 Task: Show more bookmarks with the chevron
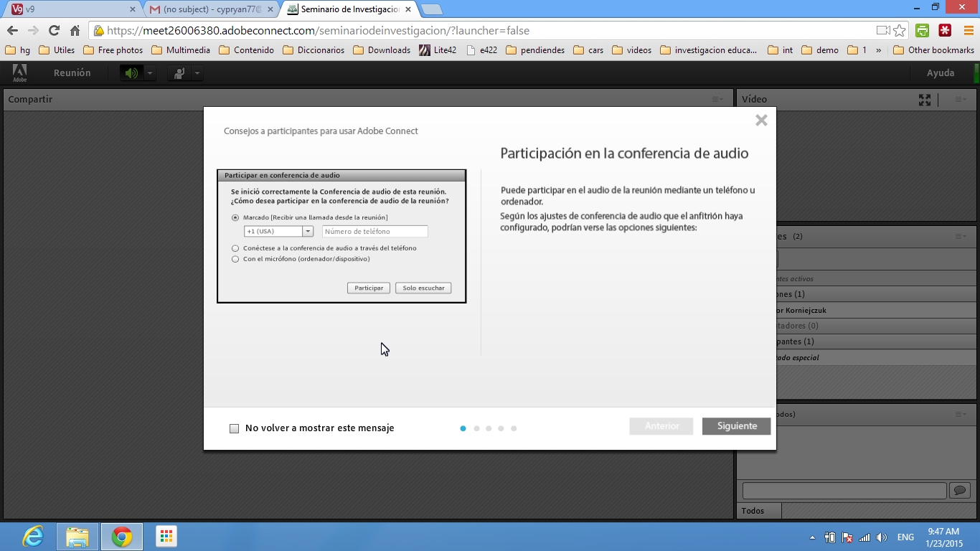(x=879, y=50)
